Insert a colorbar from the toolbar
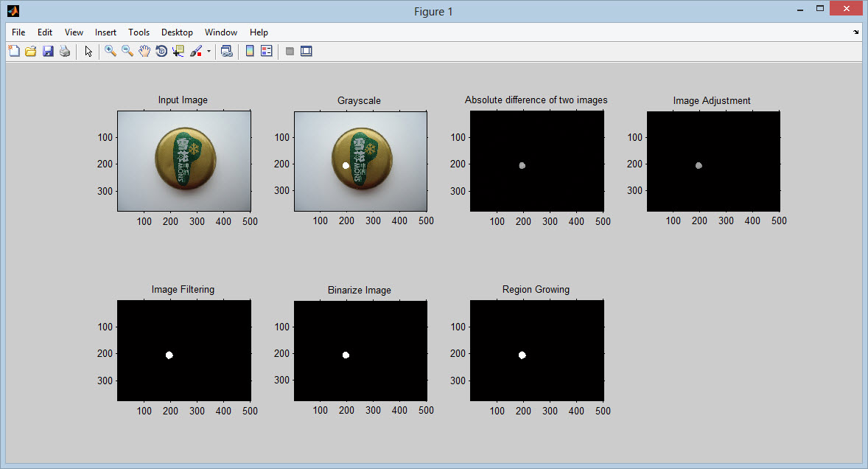The width and height of the screenshot is (868, 469). pyautogui.click(x=250, y=52)
